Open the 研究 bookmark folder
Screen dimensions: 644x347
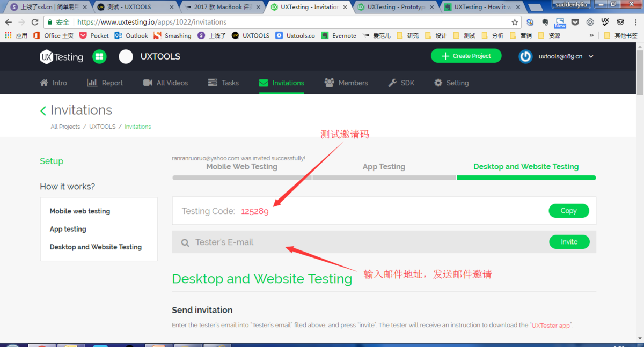tap(408, 35)
